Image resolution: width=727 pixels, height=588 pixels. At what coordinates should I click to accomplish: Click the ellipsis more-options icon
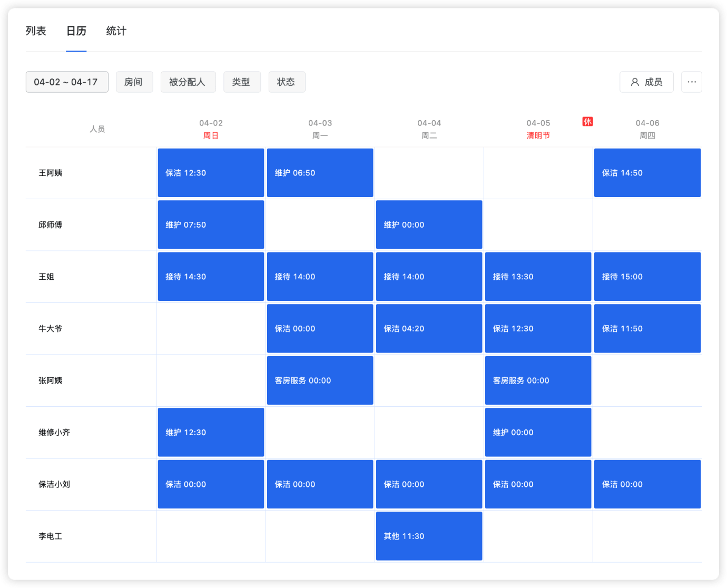692,82
